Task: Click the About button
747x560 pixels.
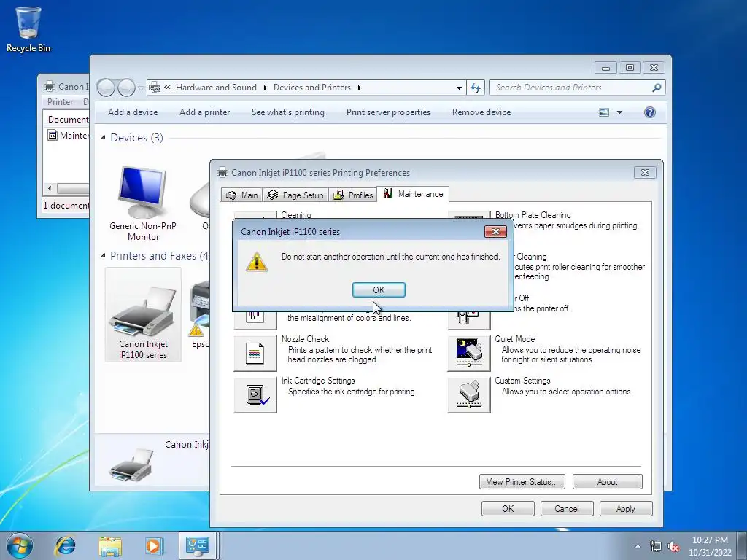Action: pyautogui.click(x=608, y=482)
